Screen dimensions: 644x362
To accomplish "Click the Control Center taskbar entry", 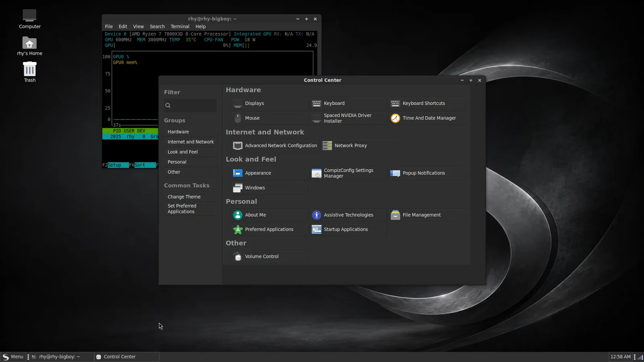I will click(127, 357).
